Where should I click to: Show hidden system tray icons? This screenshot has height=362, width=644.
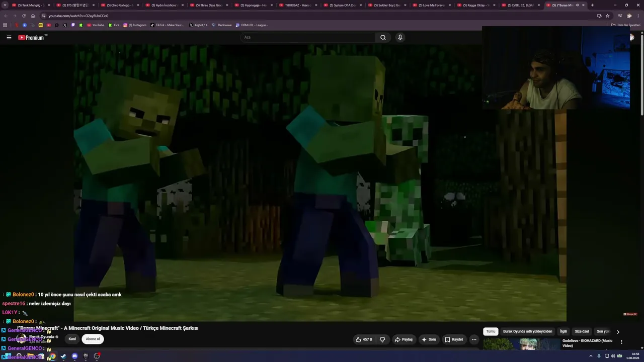(x=591, y=356)
